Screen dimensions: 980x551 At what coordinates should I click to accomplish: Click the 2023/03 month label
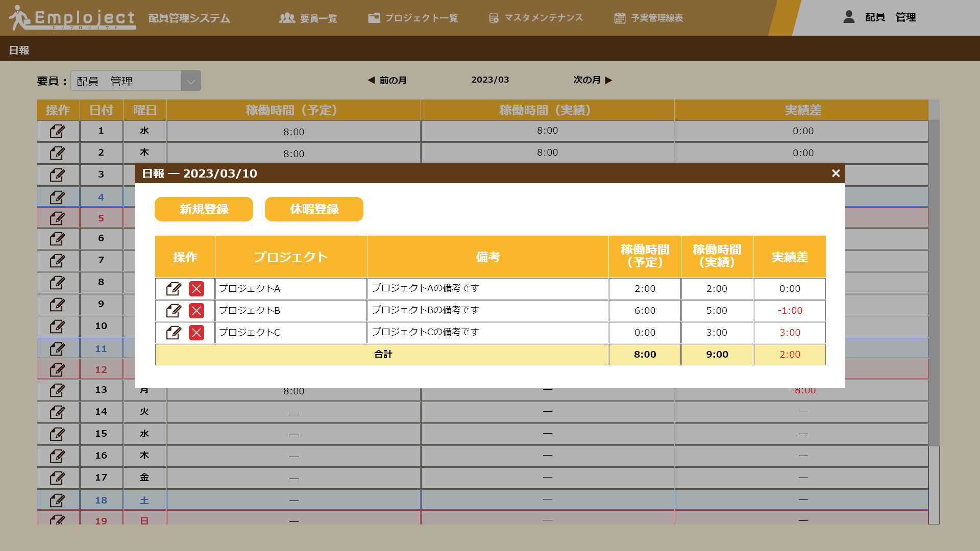490,80
